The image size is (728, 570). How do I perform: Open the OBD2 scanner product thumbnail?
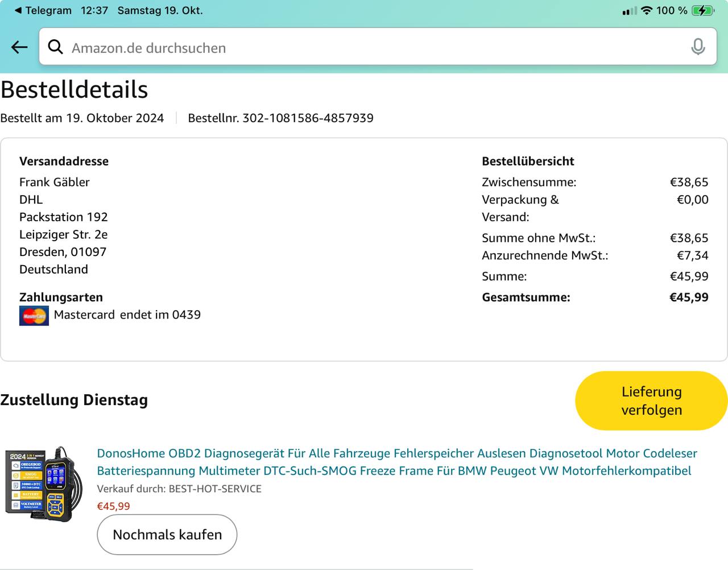click(44, 484)
